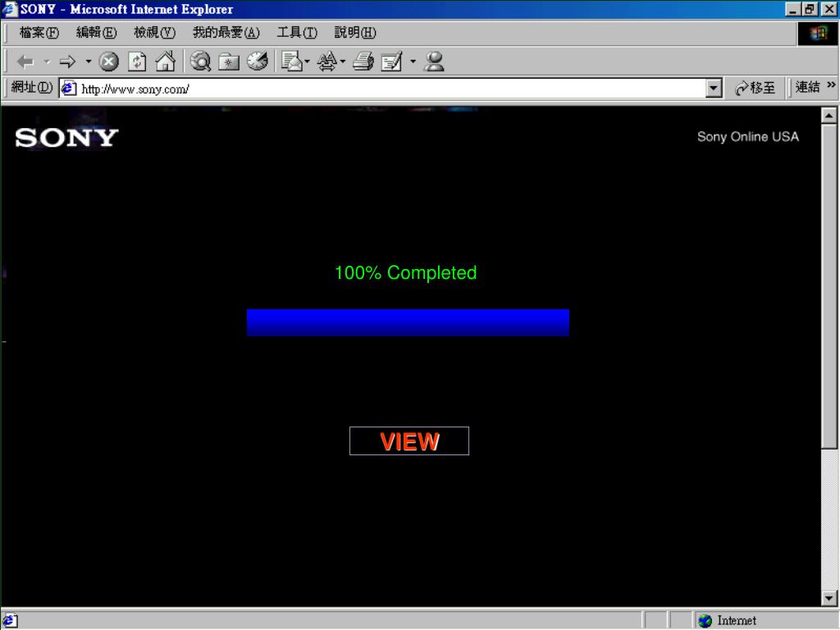Click the Windows logo throbber icon
The width and height of the screenshot is (840, 630).
(x=818, y=34)
